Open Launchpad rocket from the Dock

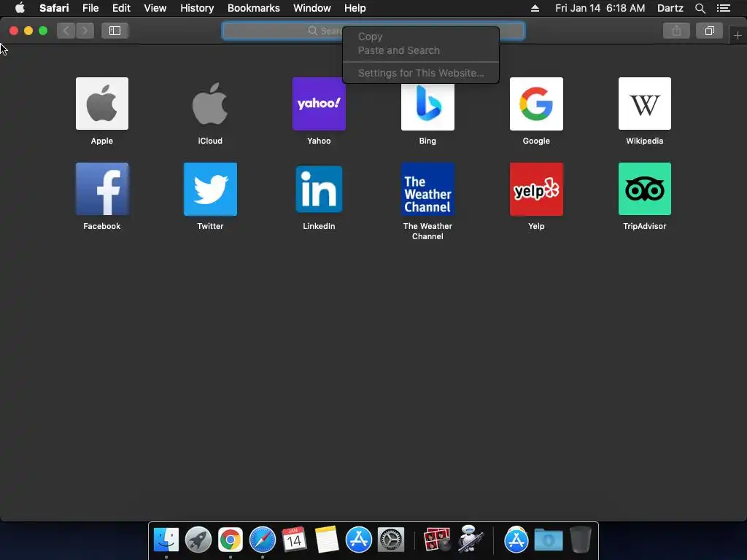coord(198,540)
